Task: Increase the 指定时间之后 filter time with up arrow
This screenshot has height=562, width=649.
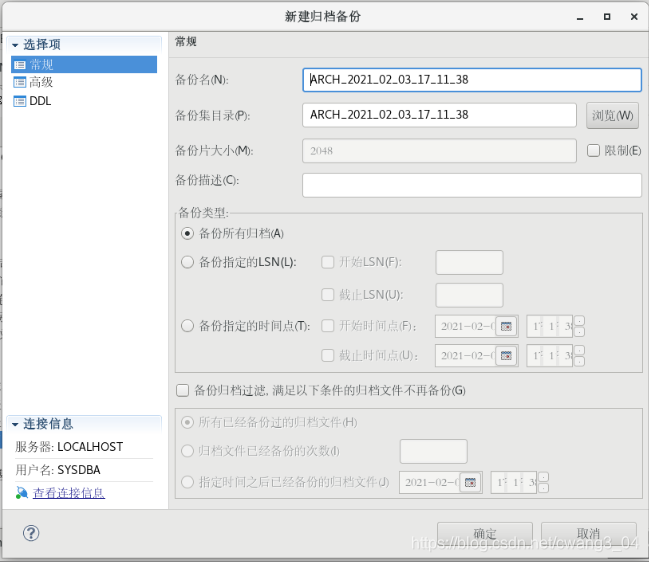Action: click(543, 477)
